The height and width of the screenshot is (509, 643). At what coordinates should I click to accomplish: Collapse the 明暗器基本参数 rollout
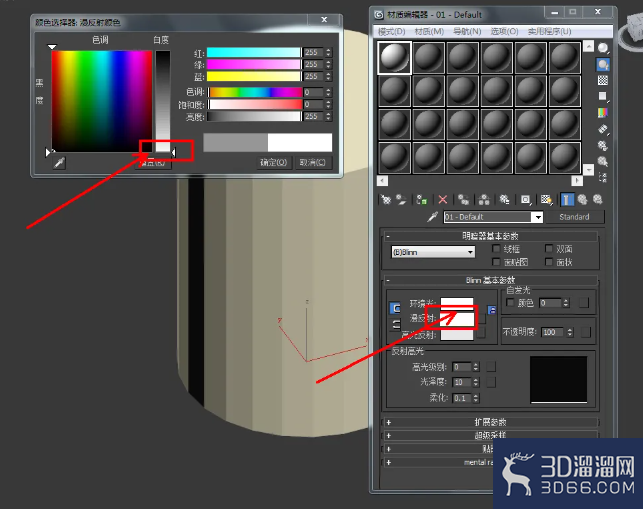(x=490, y=236)
